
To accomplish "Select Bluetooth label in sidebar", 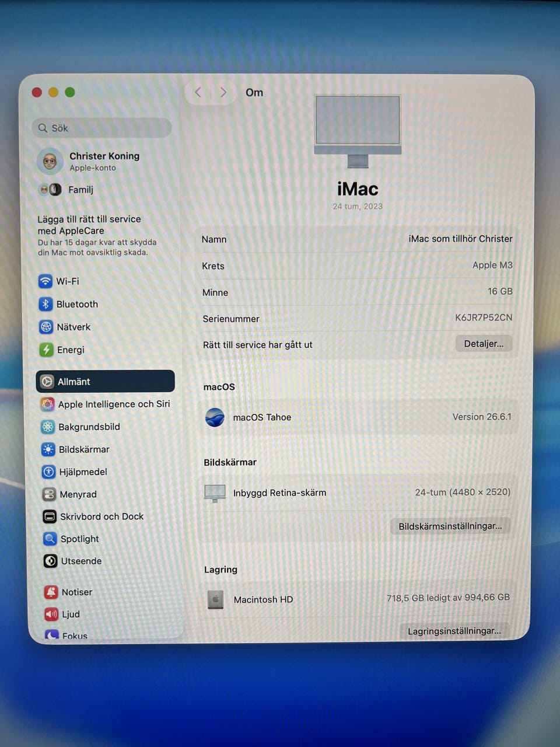I will [77, 304].
